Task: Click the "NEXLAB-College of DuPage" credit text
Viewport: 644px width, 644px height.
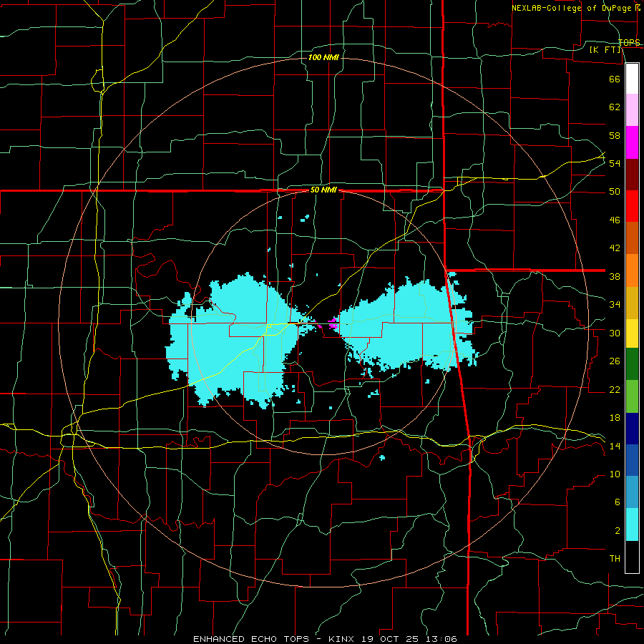Action: (x=571, y=8)
